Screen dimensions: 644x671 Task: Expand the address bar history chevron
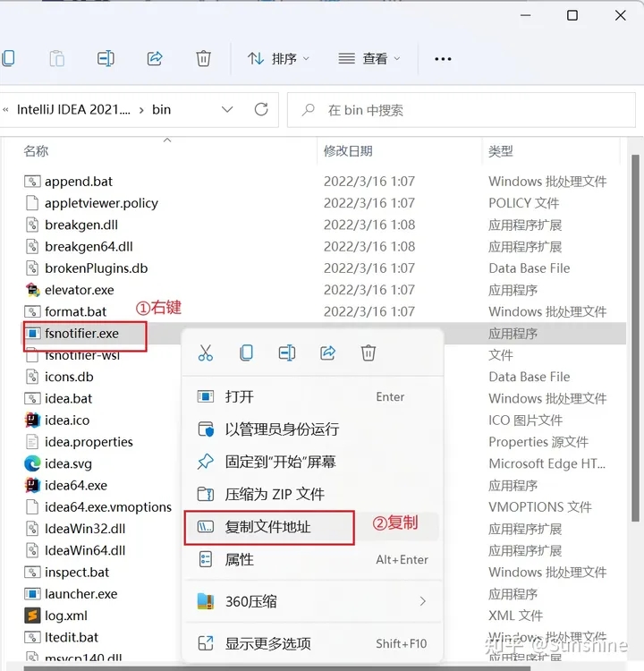coord(227,109)
